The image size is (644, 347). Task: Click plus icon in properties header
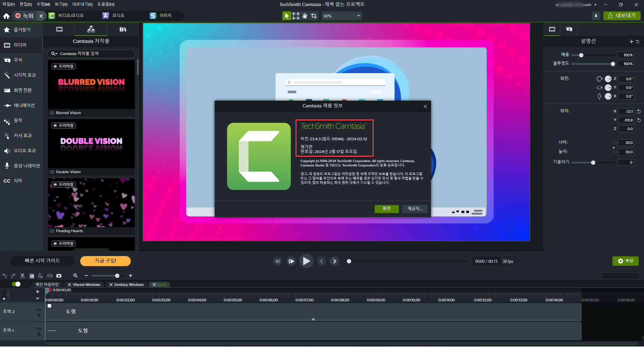point(632,42)
